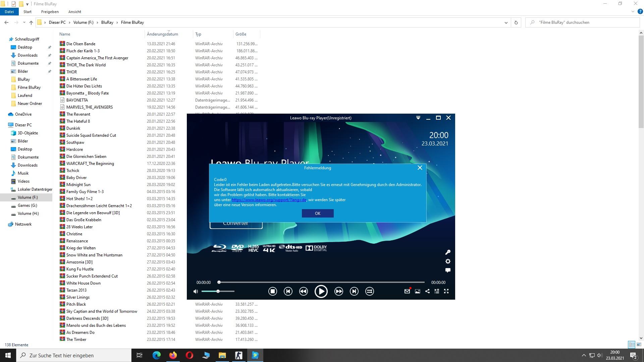Open the leawo.org support link
644x362 pixels.
269,200
